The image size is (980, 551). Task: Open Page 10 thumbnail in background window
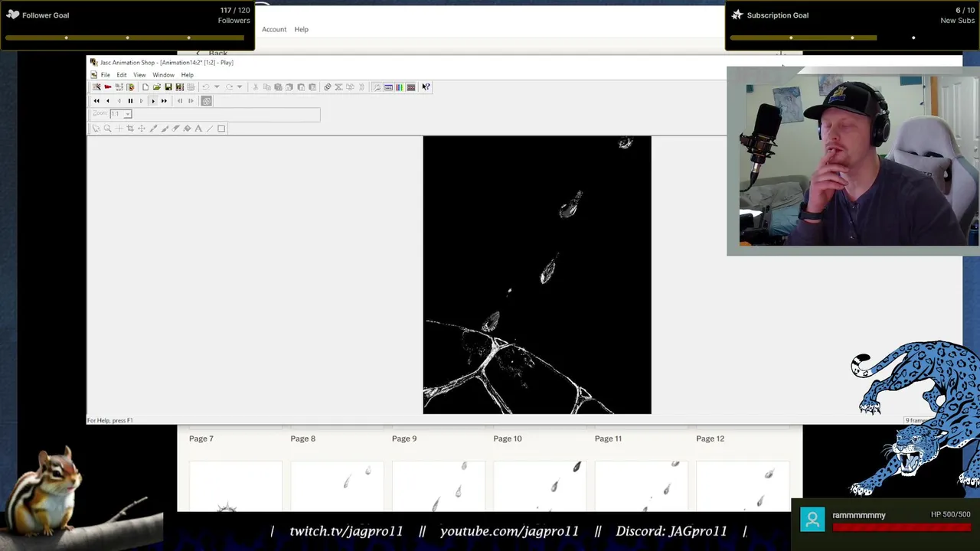540,486
